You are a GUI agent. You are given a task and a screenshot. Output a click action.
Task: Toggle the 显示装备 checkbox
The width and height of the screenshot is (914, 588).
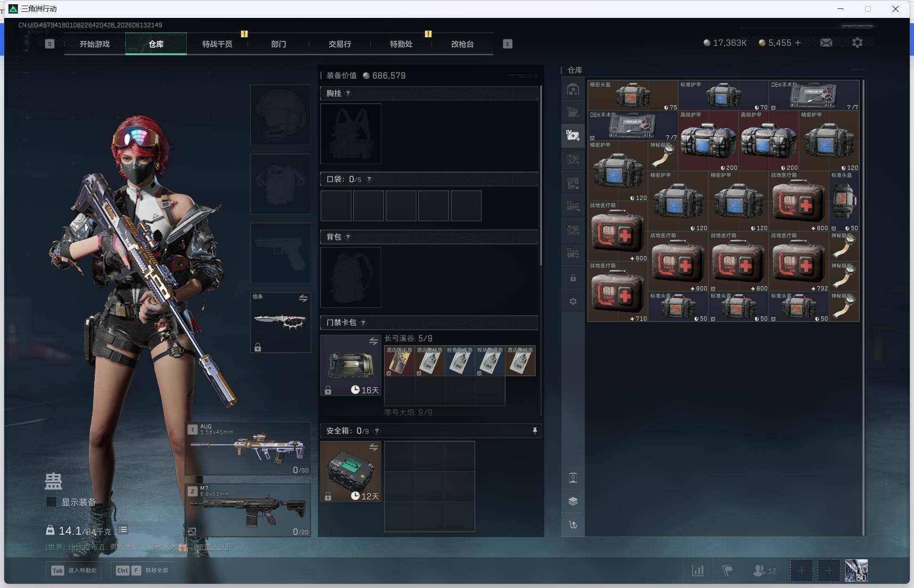pyautogui.click(x=51, y=502)
